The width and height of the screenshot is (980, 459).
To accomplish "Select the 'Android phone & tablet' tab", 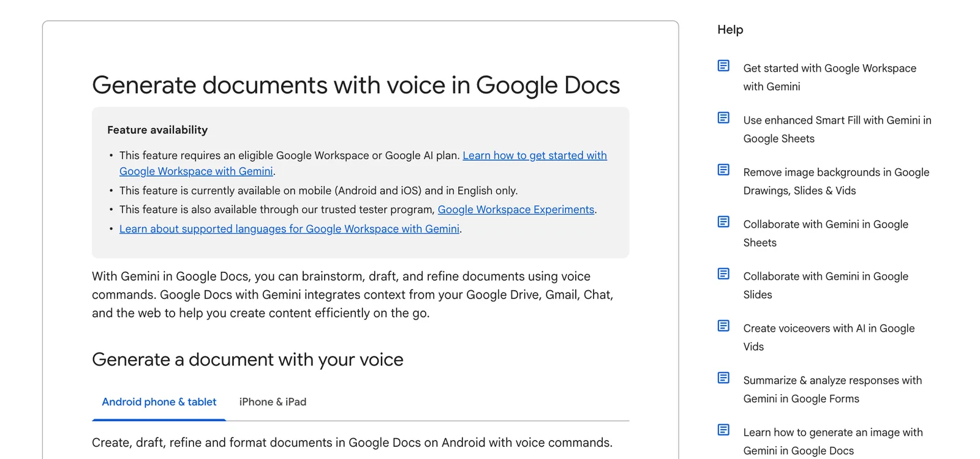I will pos(159,402).
